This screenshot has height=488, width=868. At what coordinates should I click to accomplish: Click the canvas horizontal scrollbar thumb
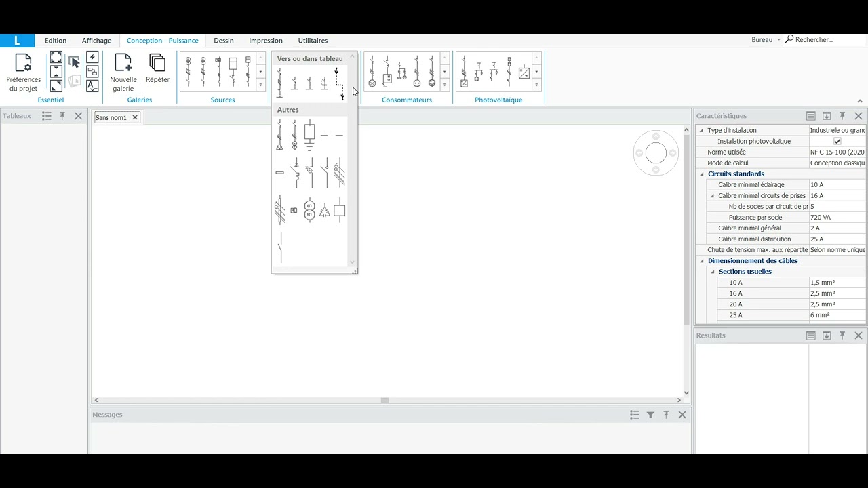coord(384,401)
